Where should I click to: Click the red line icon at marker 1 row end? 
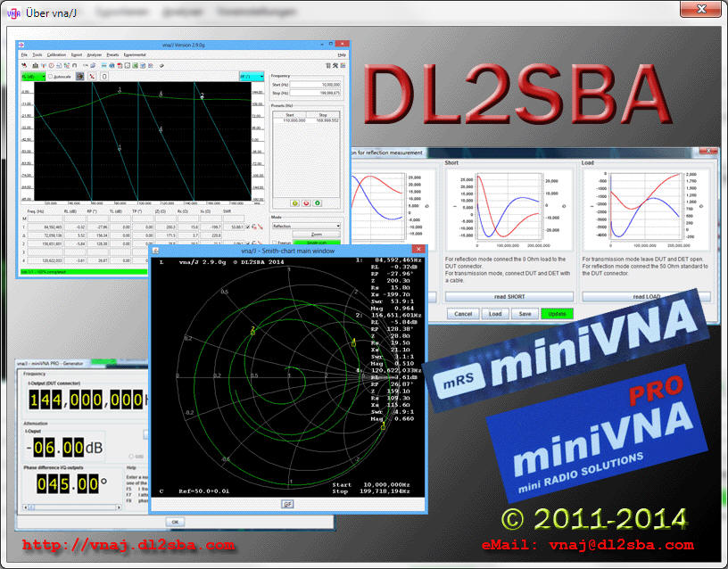coord(261,227)
